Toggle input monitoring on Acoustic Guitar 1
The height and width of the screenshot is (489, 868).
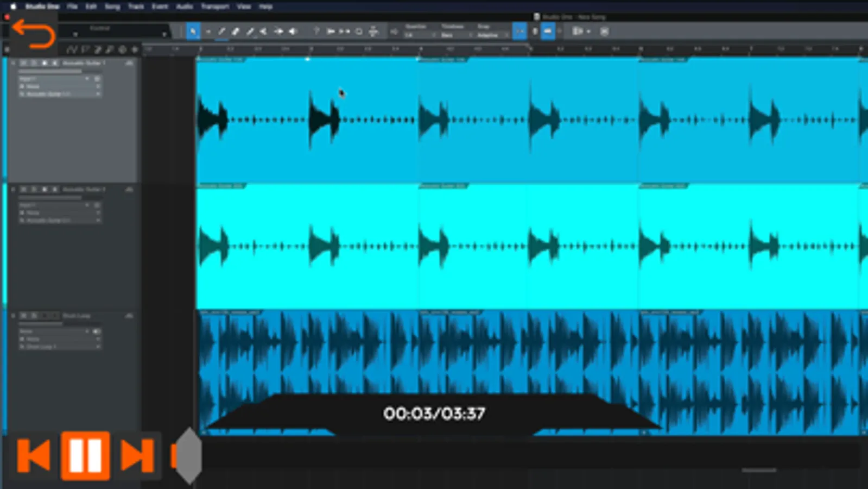[x=55, y=63]
